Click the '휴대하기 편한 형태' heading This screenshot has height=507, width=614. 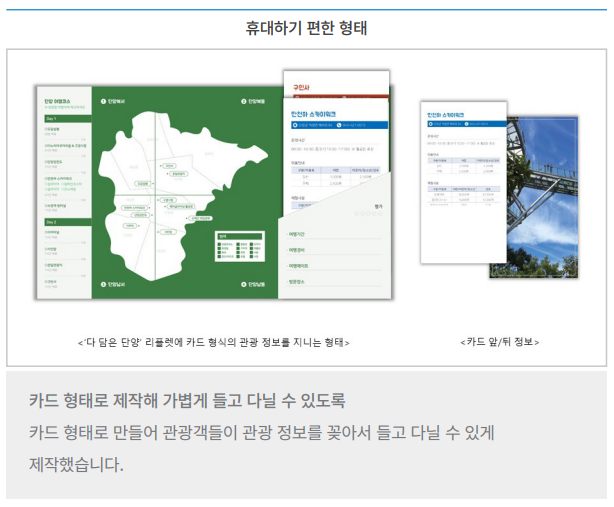[x=306, y=27]
